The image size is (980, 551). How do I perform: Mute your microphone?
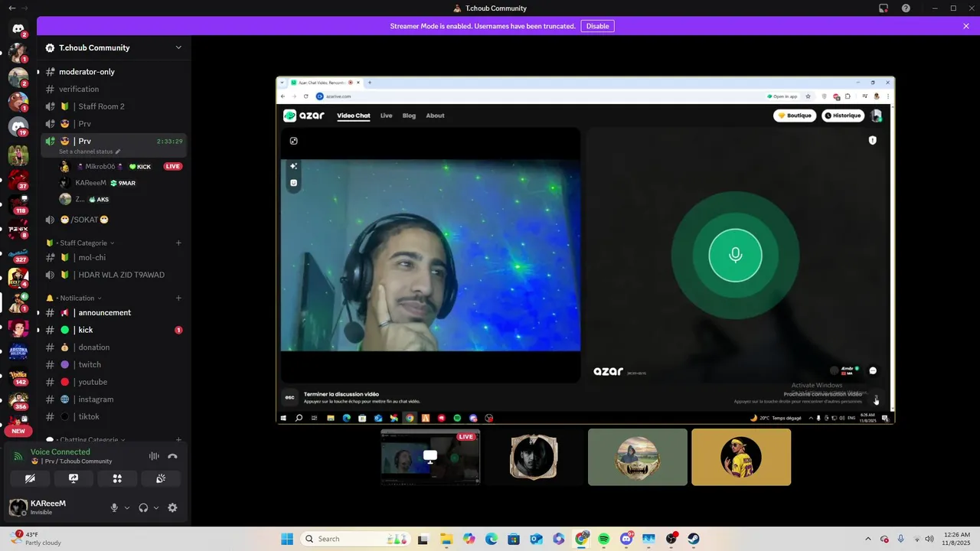(114, 507)
